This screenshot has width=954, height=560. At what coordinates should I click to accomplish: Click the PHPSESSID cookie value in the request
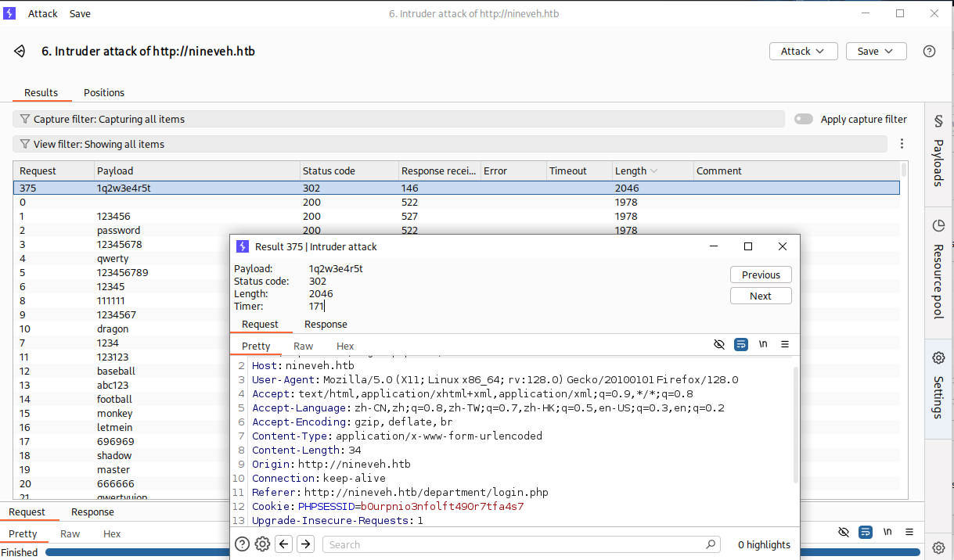coord(442,506)
